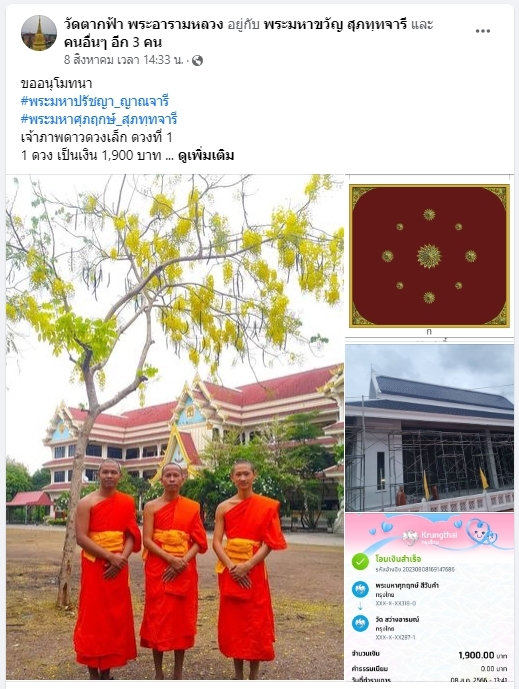The image size is (519, 689).
Task: Click the large center star ornament
Action: tap(429, 256)
